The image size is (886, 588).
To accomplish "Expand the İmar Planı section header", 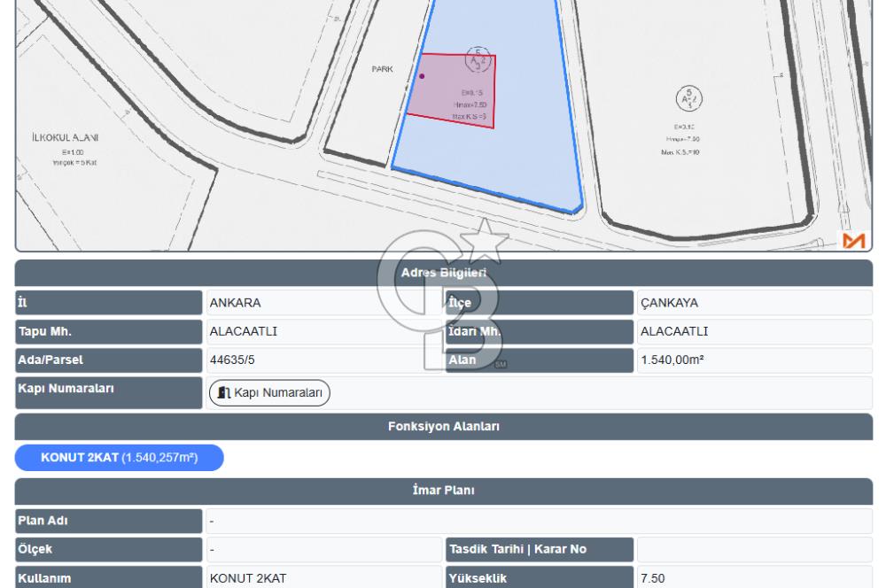I will coord(443,488).
